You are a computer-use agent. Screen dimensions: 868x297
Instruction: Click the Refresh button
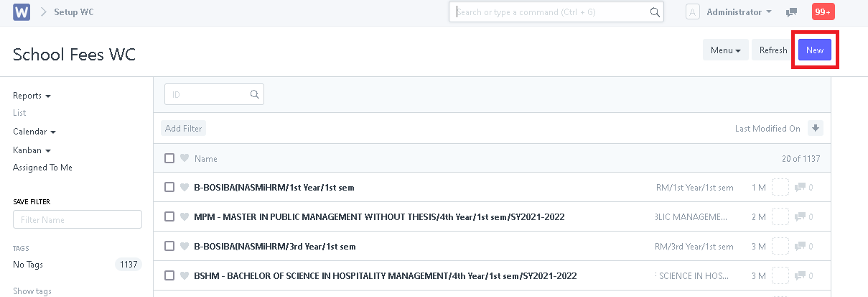tap(773, 50)
